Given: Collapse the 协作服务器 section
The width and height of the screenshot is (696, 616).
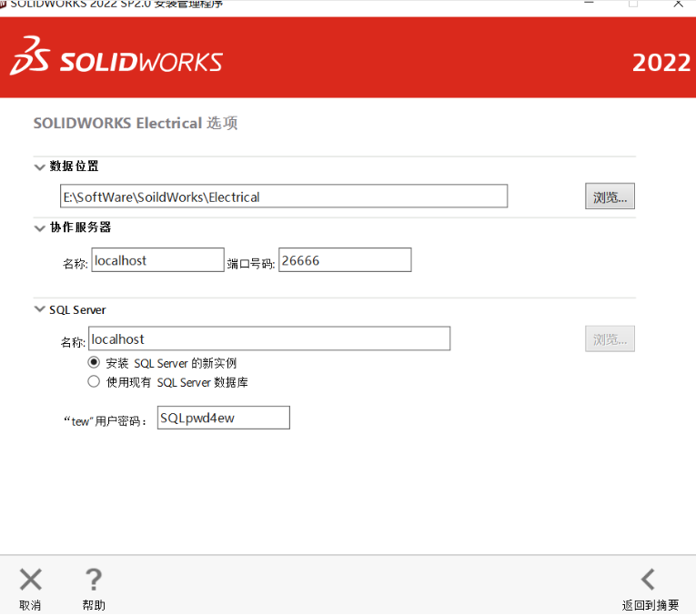Looking at the screenshot, I should (39, 228).
